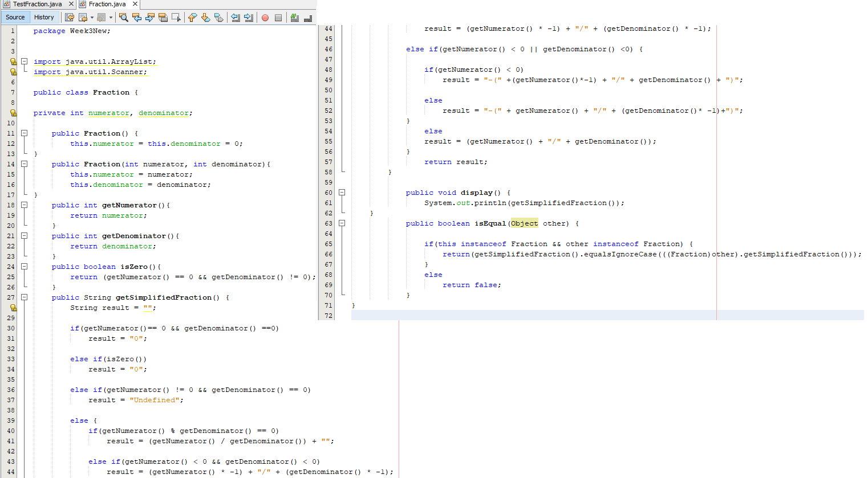Collapse the isZero method fold at line 24
Viewport: 868px width, 478px height.
pyautogui.click(x=23, y=266)
